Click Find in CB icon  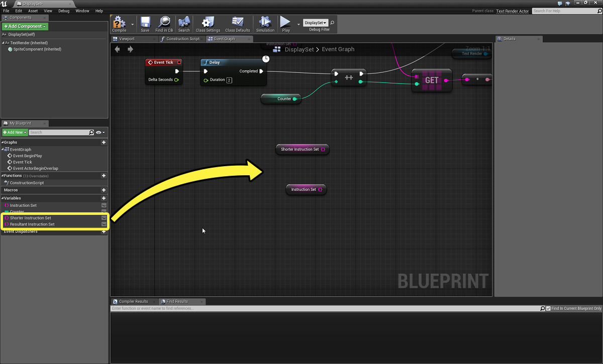pos(164,23)
